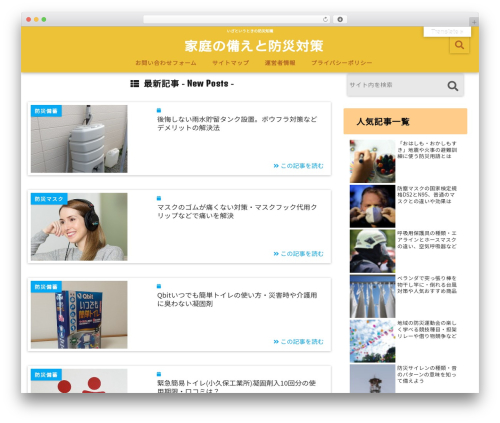The image size is (500, 423).
Task: Click the firefighter helmet popular thumbnail
Action: pos(372,251)
